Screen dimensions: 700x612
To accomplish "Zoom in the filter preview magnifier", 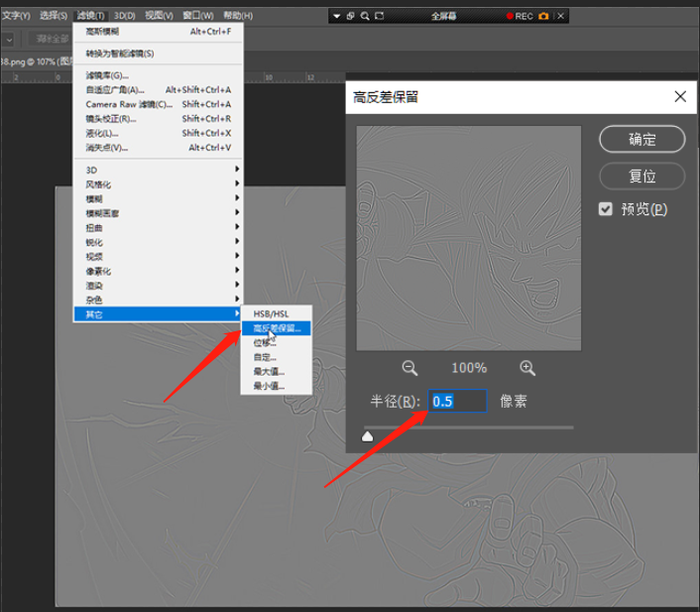I will (x=527, y=368).
